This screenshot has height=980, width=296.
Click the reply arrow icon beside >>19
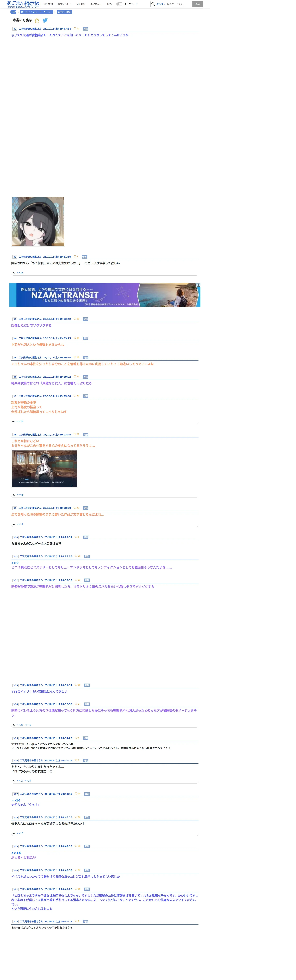[x=14, y=833]
